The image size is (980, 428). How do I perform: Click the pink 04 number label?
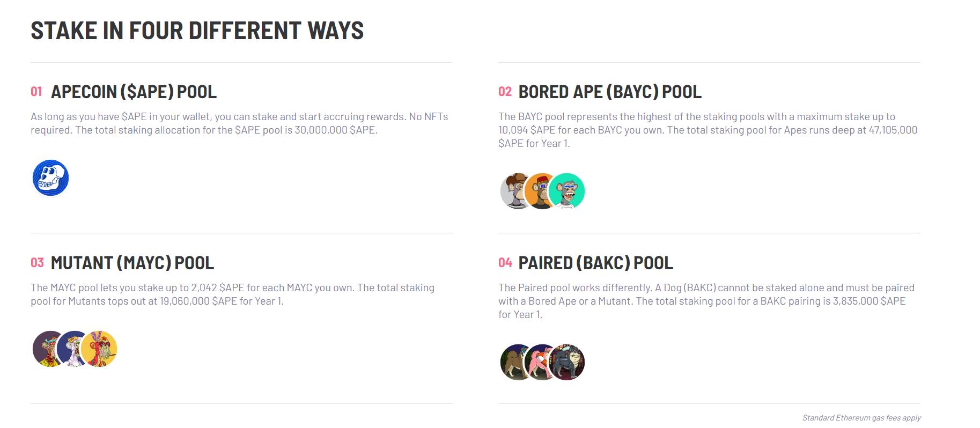(x=505, y=263)
